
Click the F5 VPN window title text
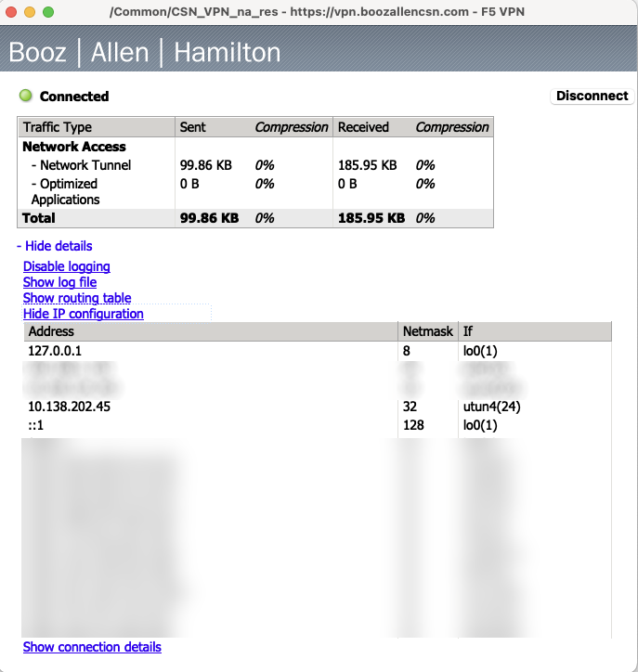pos(317,11)
